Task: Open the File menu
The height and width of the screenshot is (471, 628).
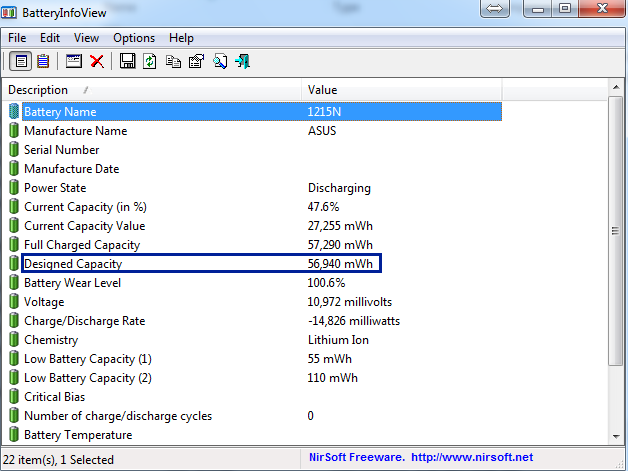Action: click(17, 38)
